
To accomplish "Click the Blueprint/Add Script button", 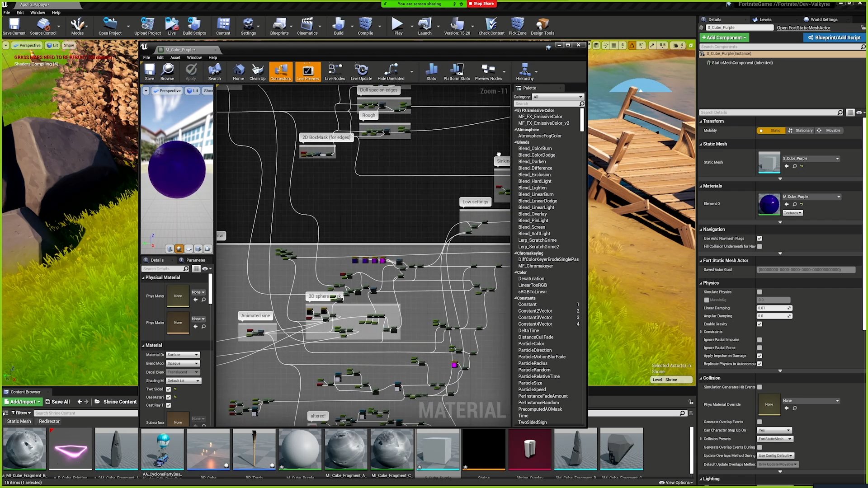I will tap(834, 38).
